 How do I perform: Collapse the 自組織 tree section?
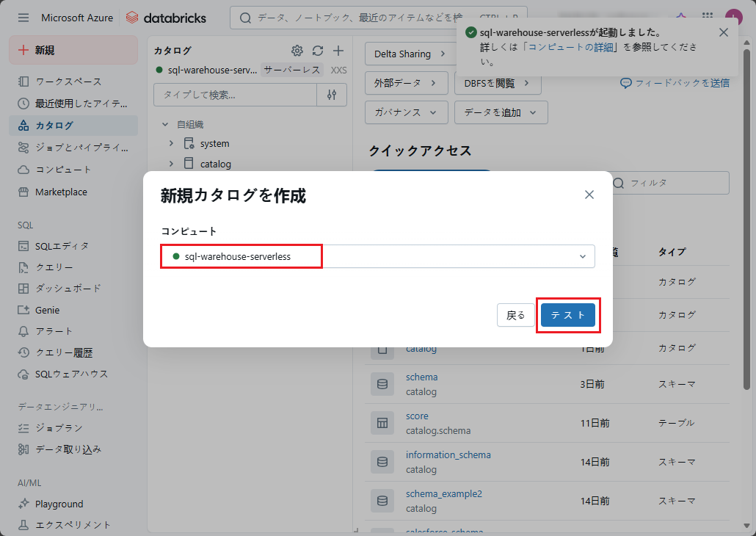(165, 125)
